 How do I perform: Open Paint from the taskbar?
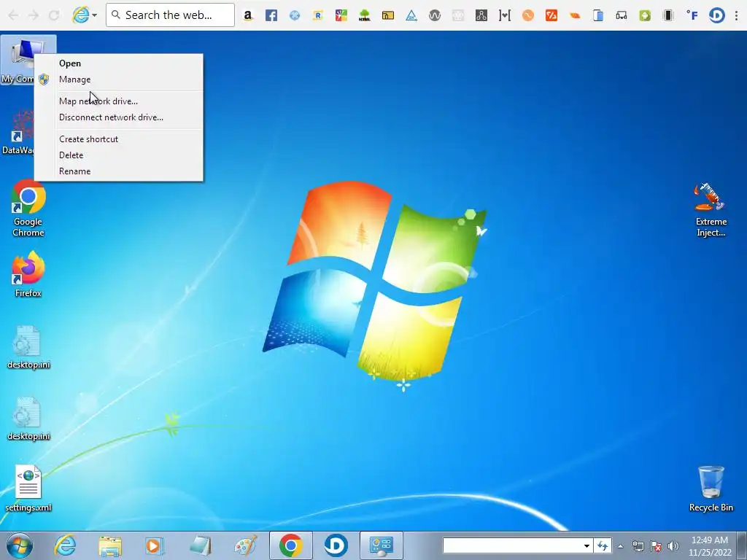point(245,545)
